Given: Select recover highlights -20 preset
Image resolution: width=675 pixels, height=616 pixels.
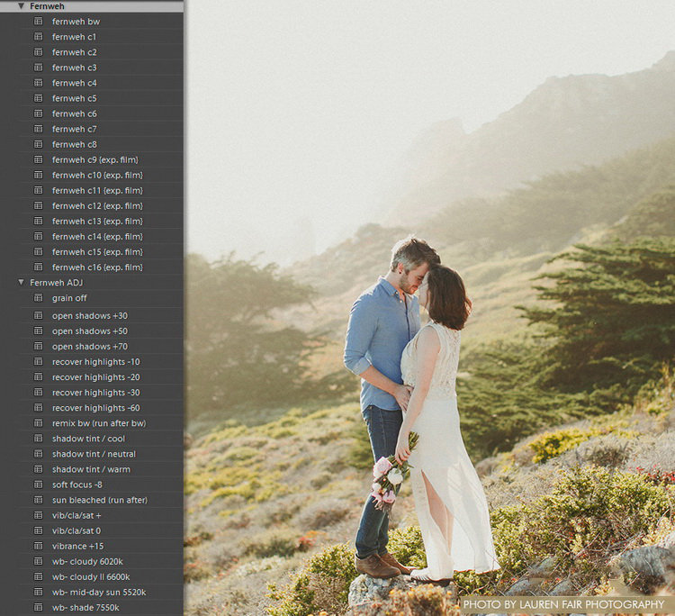Looking at the screenshot, I should click(96, 377).
